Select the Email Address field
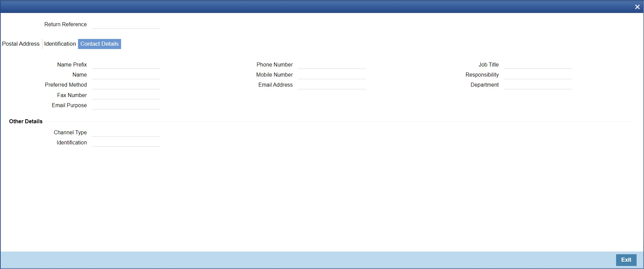644x269 pixels. tap(332, 85)
